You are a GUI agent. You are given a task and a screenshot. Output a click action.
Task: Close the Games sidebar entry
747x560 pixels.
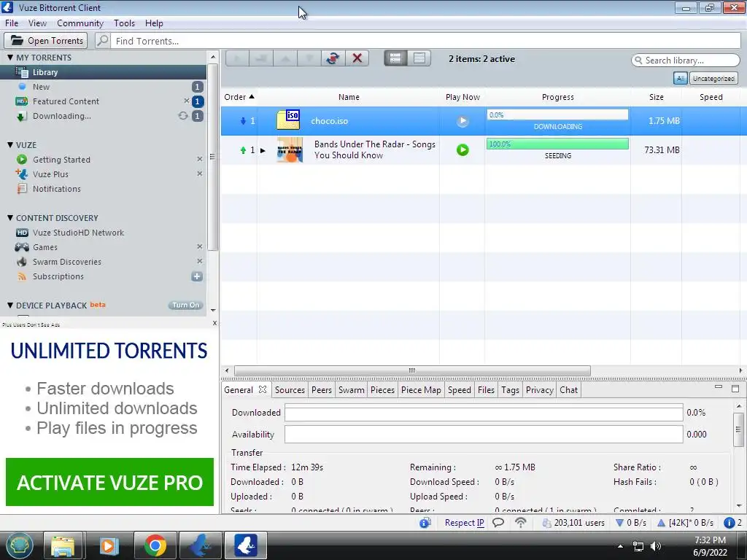click(200, 246)
